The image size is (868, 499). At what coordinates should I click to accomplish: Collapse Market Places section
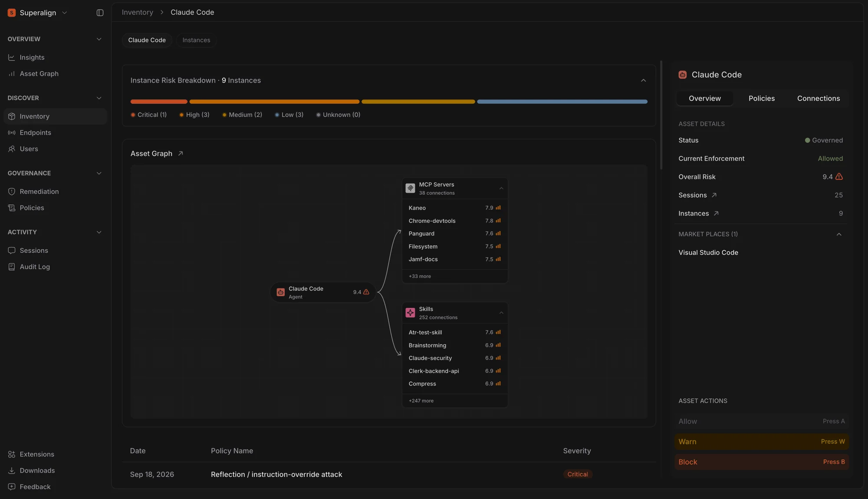[839, 235]
